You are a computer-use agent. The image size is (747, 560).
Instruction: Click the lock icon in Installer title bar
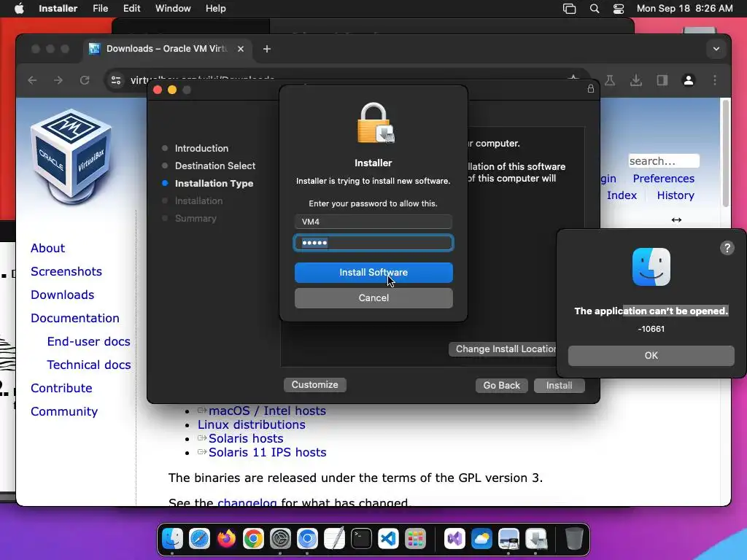coord(591,88)
